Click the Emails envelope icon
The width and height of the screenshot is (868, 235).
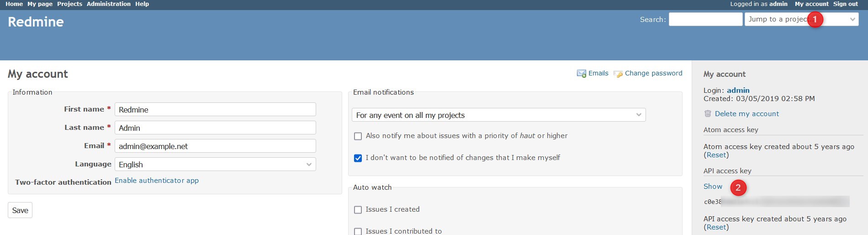pyautogui.click(x=581, y=74)
